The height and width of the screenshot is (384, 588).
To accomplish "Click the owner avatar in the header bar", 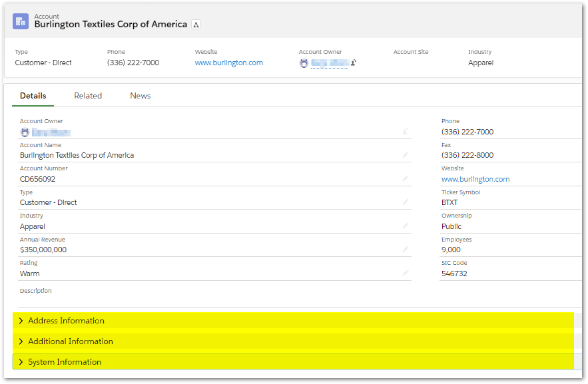I will 304,63.
